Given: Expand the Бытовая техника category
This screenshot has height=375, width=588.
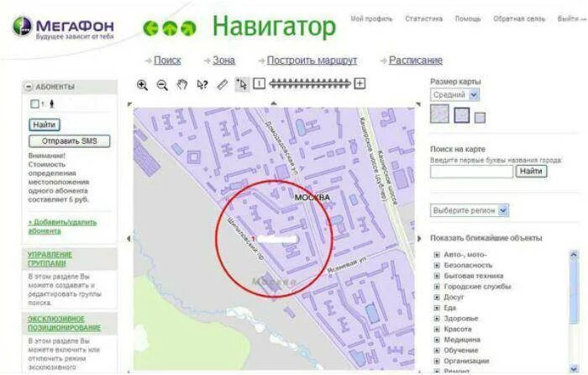Looking at the screenshot, I should (437, 276).
